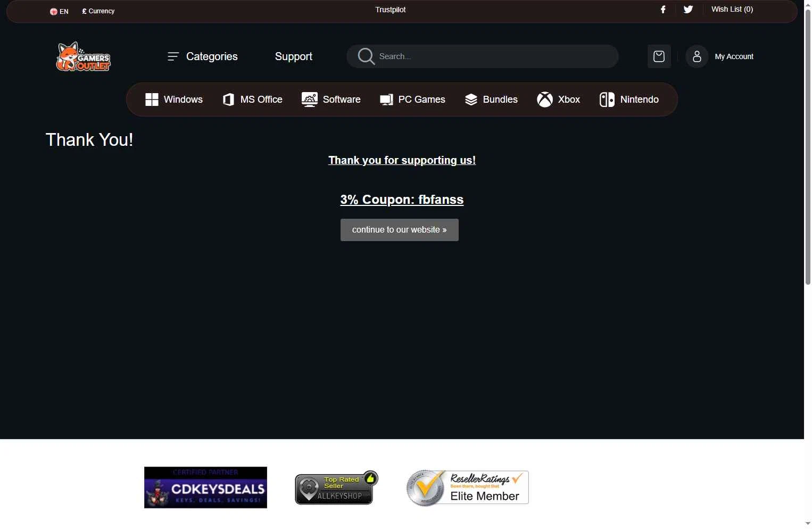The height and width of the screenshot is (529, 812).
Task: Click the 3% Coupon: fbfanss text
Action: [402, 200]
